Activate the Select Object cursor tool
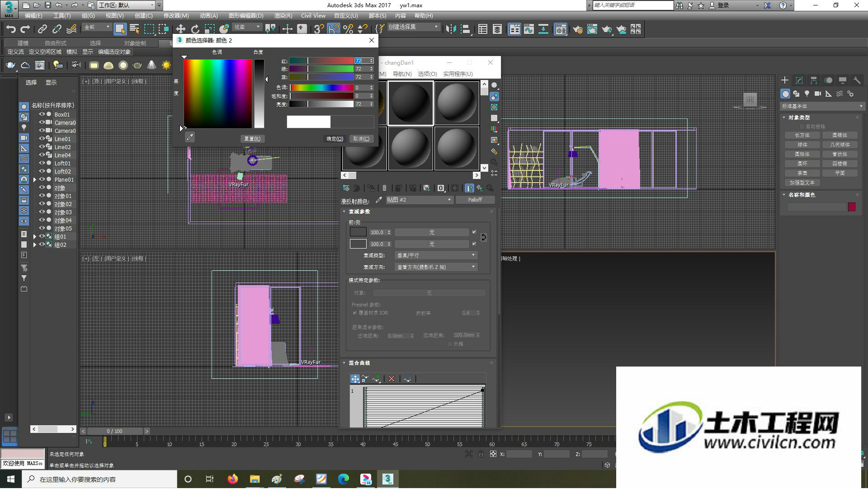 (120, 29)
